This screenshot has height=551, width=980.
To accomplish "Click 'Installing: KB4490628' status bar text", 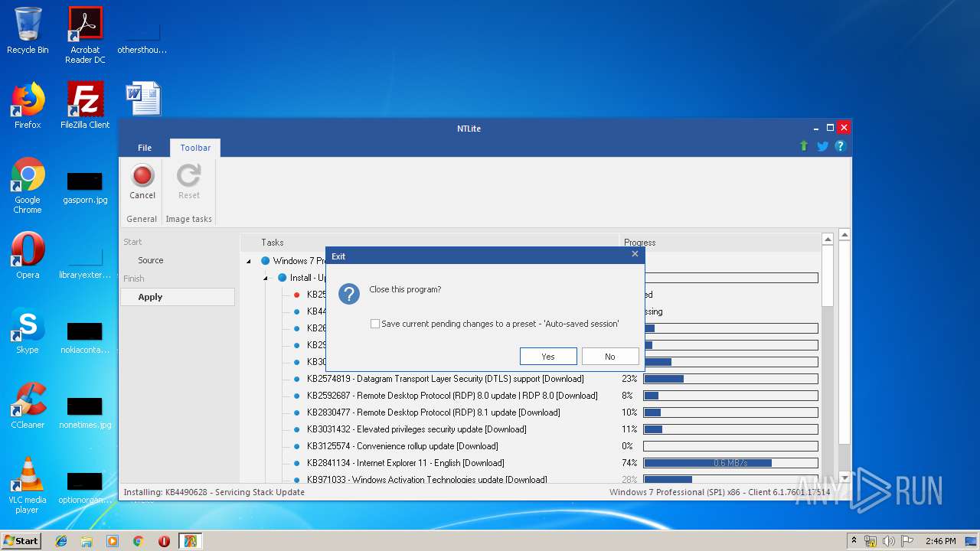I will click(x=214, y=492).
